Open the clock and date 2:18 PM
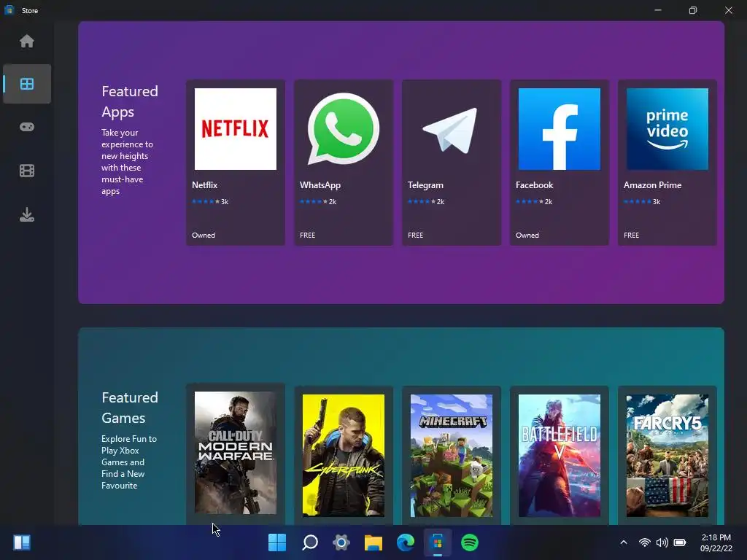The height and width of the screenshot is (560, 747). tap(716, 542)
